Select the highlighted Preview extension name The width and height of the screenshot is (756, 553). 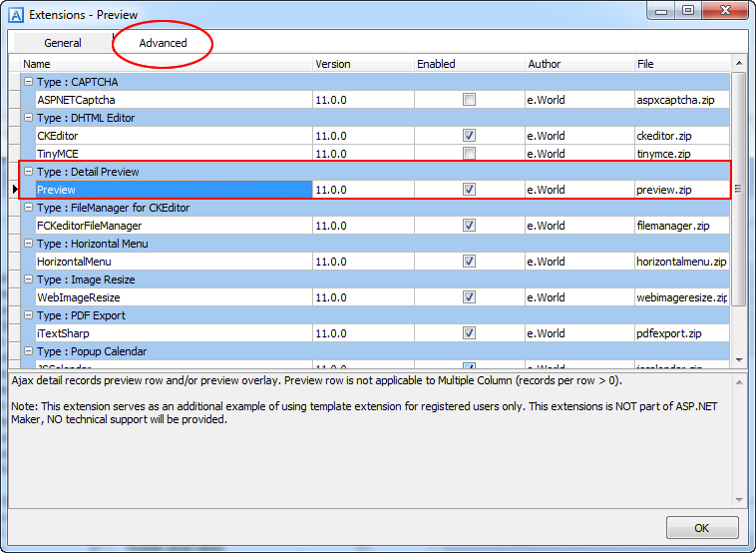[x=174, y=190]
